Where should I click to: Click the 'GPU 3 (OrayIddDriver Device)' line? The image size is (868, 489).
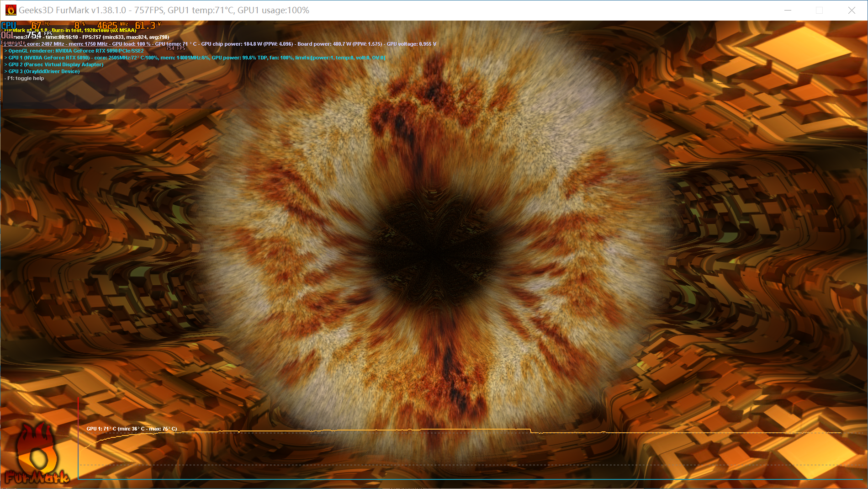(x=42, y=71)
